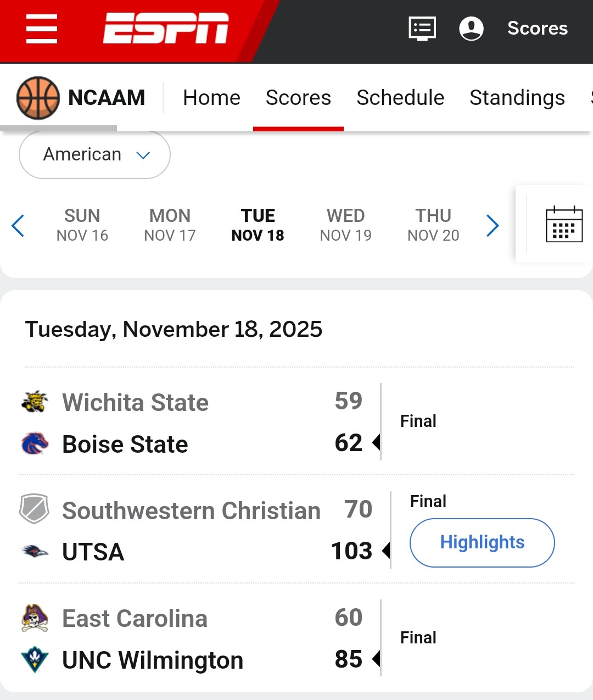
Task: Go to previous dates with left chevron
Action: (x=18, y=225)
